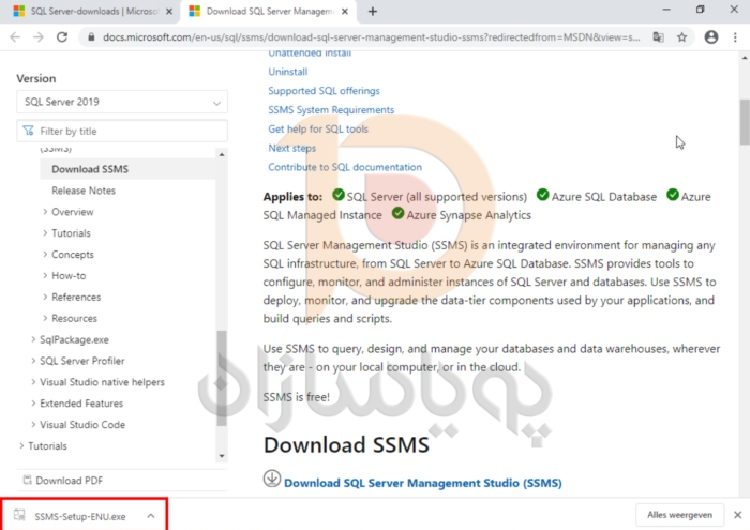
Task: Click the Download PDF icon in sidebar
Action: 27,481
